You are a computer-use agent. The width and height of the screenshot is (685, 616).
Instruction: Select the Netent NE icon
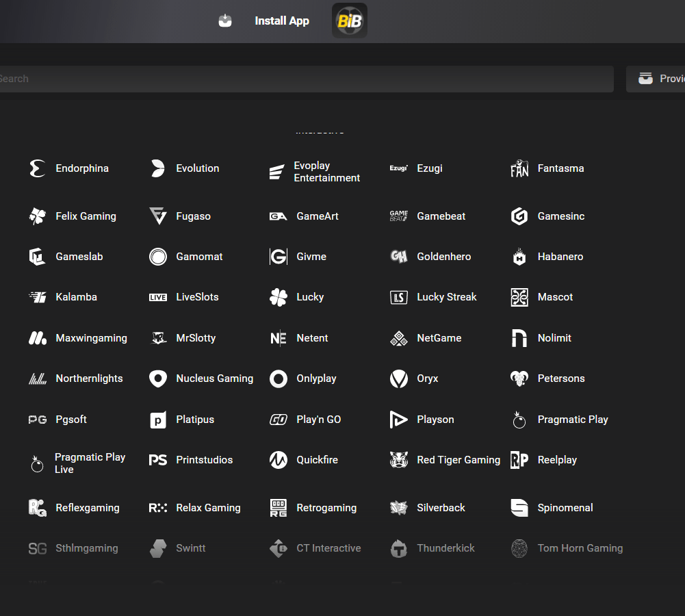(278, 338)
